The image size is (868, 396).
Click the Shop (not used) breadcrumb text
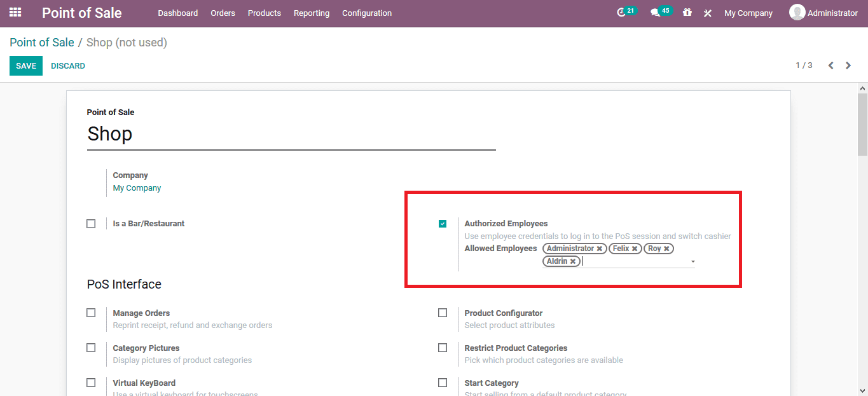click(x=127, y=43)
